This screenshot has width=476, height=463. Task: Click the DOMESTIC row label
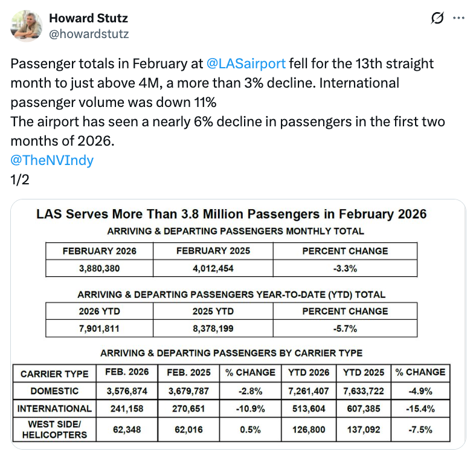(x=54, y=391)
